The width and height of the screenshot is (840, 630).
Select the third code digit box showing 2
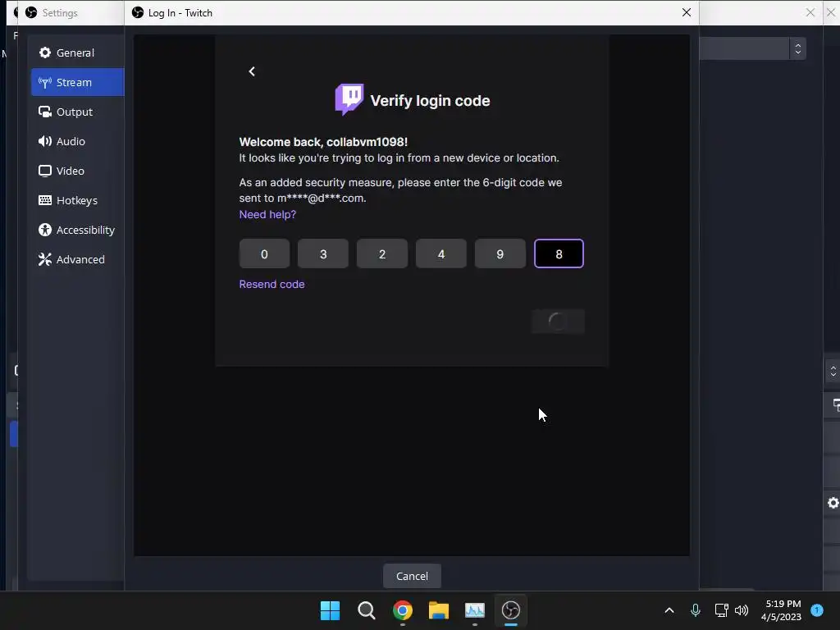(382, 254)
